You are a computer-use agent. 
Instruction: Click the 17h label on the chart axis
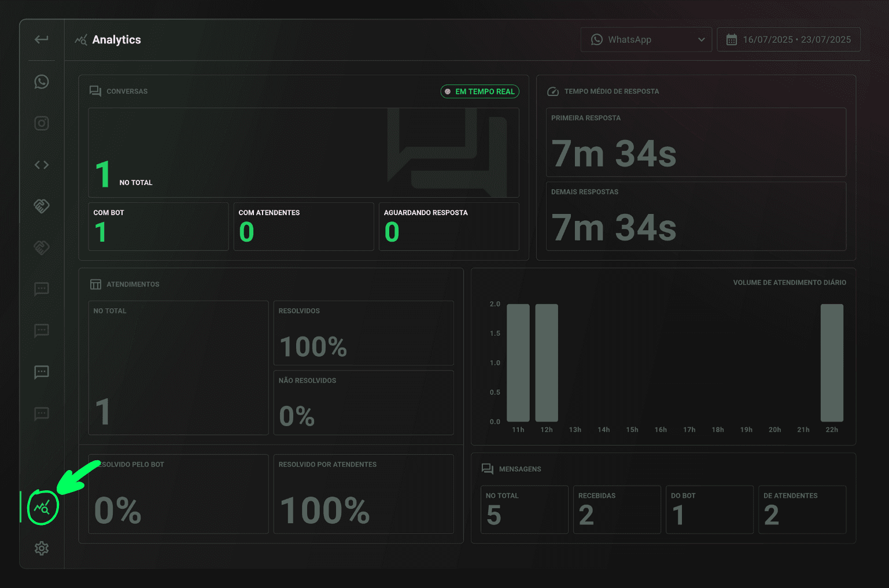coord(689,430)
